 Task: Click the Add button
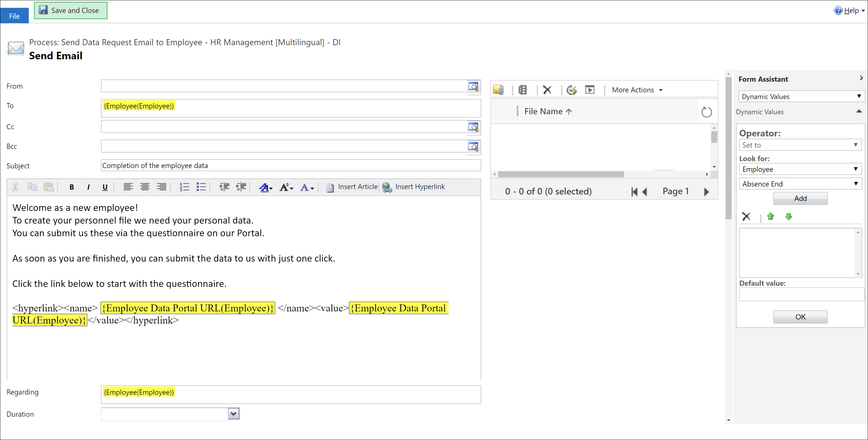click(x=800, y=199)
